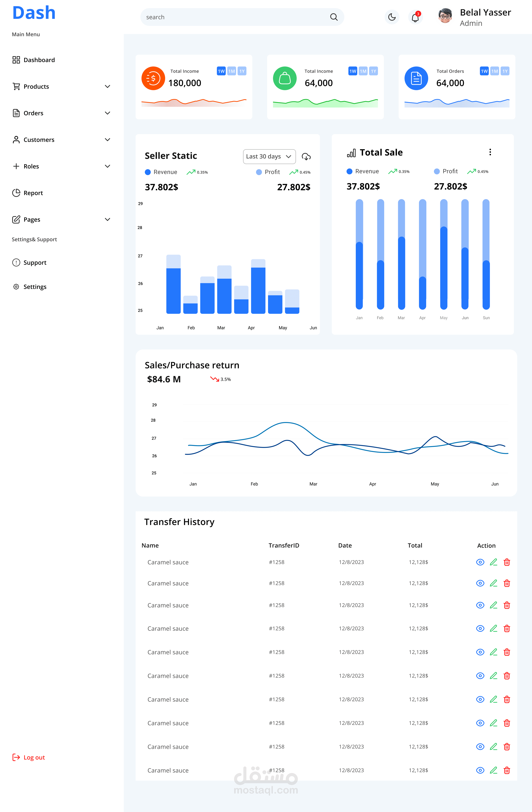Screen dimensions: 532x812
Task: Download Seller Static report cloud icon
Action: [x=306, y=157]
